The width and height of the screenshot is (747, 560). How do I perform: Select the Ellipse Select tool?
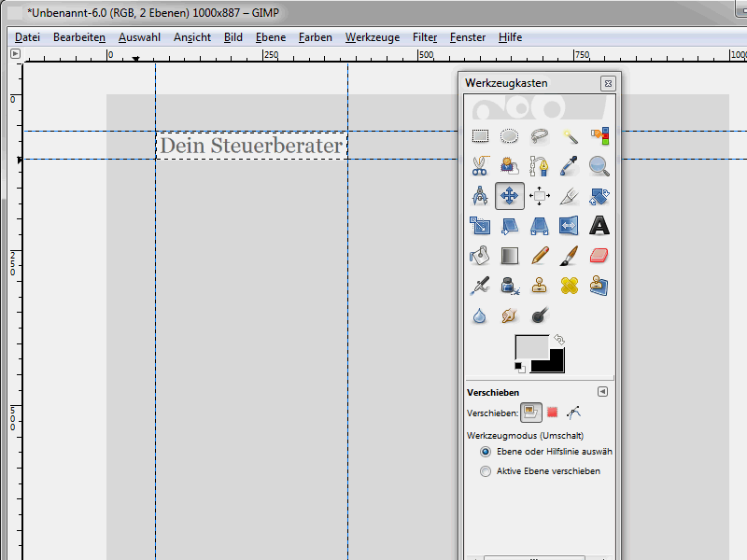[509, 136]
